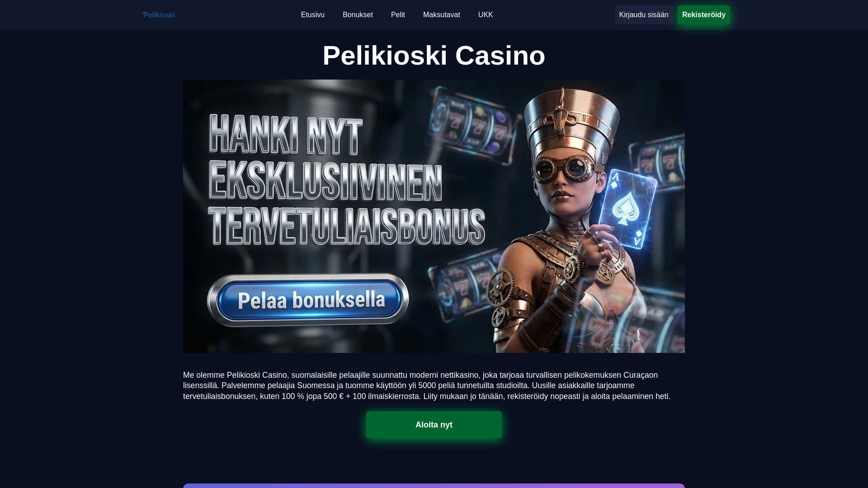Click the Pelikioski Casino page heading
This screenshot has height=488, width=868.
tap(434, 56)
